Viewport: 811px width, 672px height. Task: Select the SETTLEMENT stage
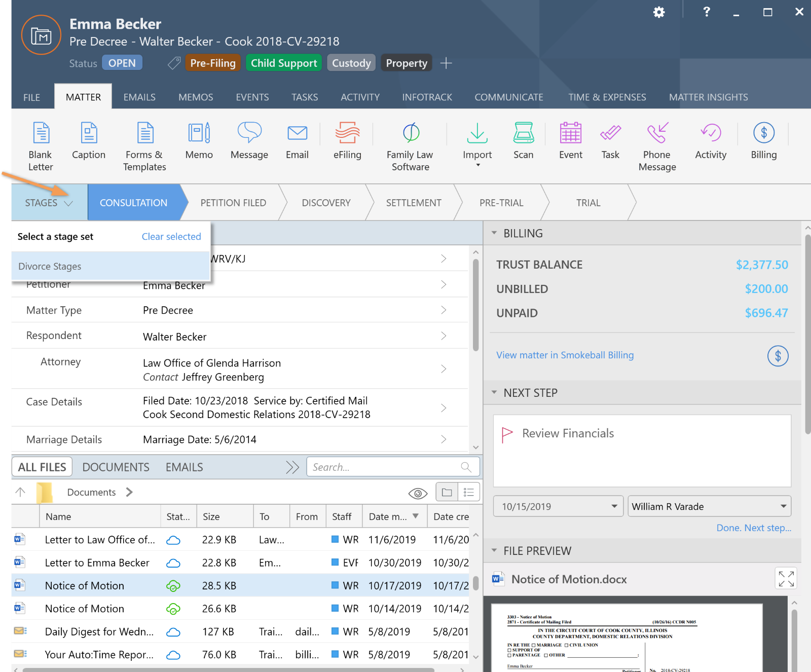[414, 203]
